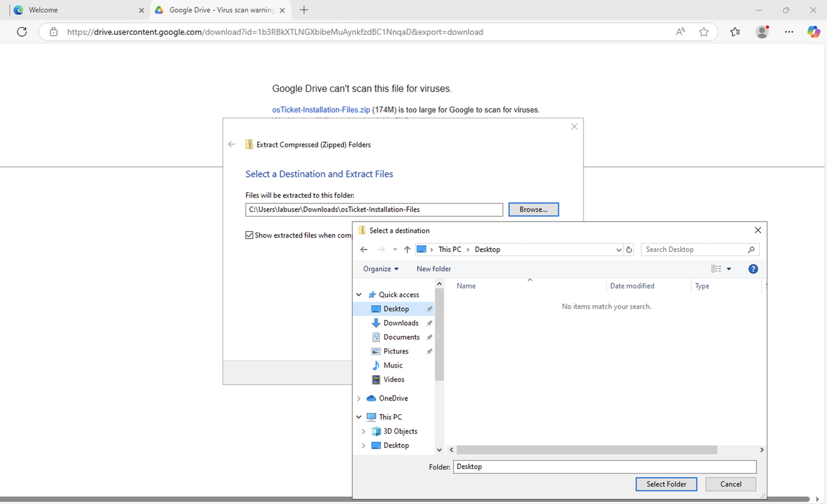
Task: Open osTicket-Installation-Files.zip link
Action: point(321,110)
